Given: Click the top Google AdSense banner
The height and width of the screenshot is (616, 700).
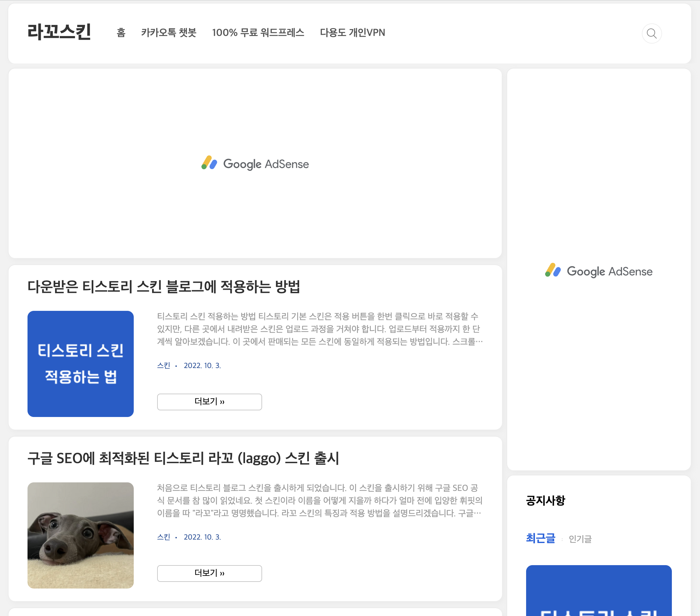Looking at the screenshot, I should tap(255, 164).
